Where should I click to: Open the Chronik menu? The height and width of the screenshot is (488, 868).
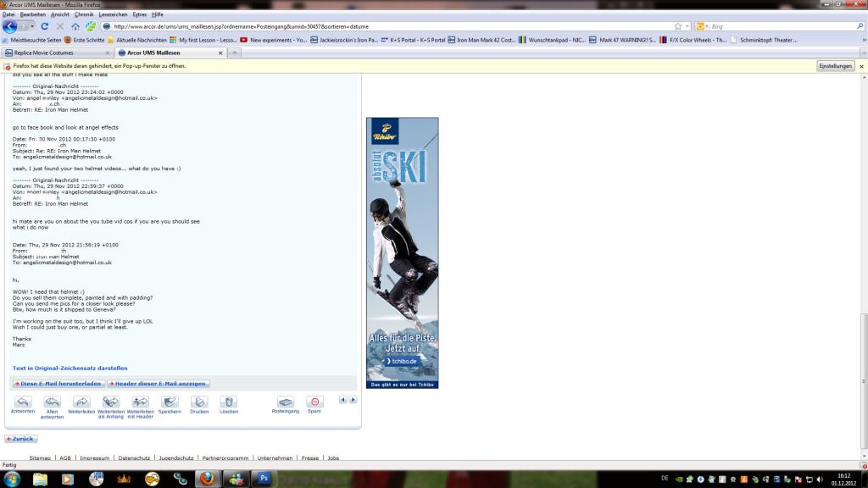(84, 14)
